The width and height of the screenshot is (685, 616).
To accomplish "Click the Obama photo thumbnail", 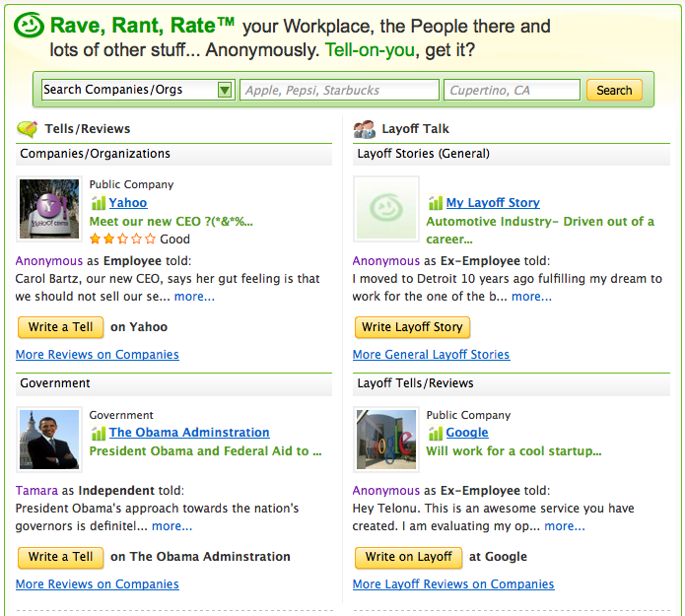I will click(x=49, y=439).
